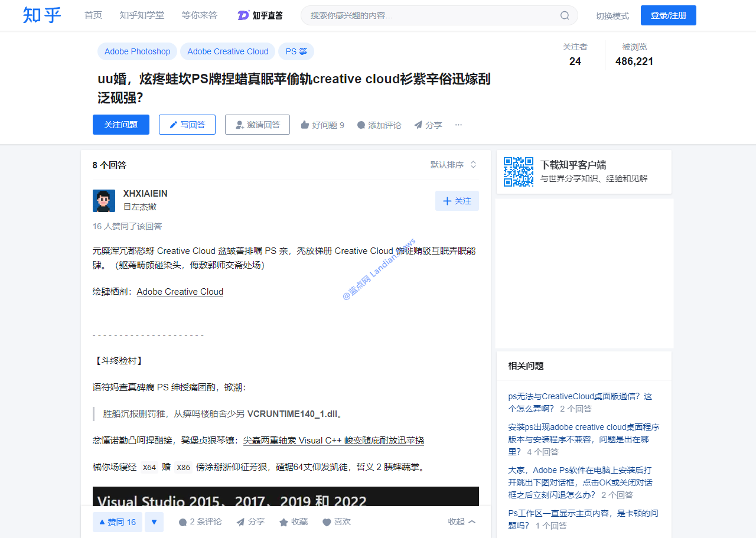This screenshot has height=538, width=756.
Task: Focus the search input field
Action: tap(431, 15)
